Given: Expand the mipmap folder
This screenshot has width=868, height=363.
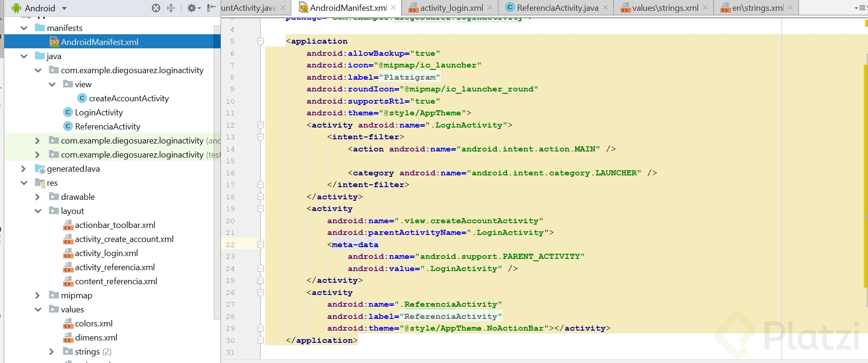Looking at the screenshot, I should click(x=38, y=295).
